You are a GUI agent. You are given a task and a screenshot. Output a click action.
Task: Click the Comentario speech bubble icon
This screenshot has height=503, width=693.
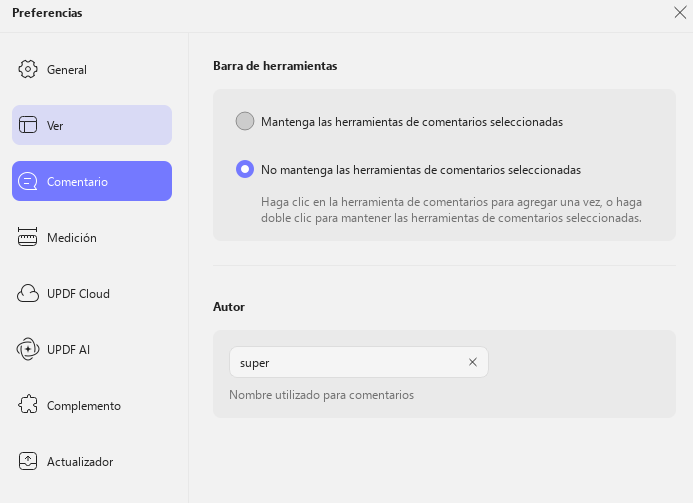click(x=28, y=181)
